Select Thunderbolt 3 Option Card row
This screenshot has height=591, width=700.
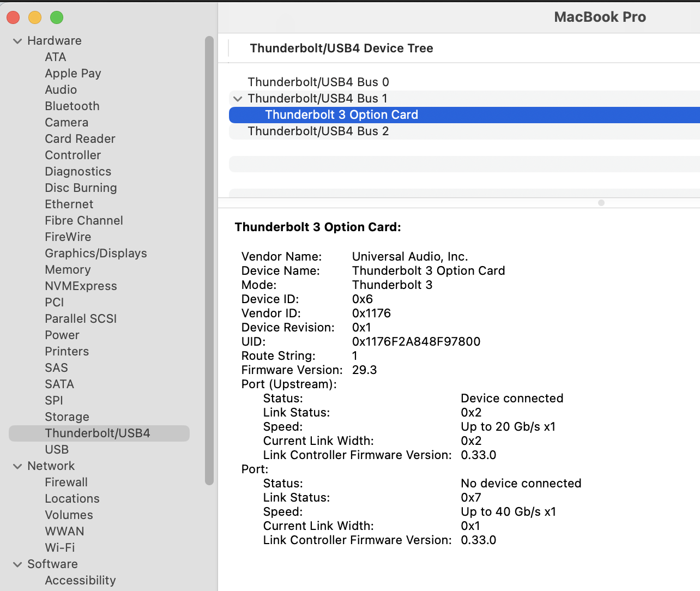(x=464, y=115)
